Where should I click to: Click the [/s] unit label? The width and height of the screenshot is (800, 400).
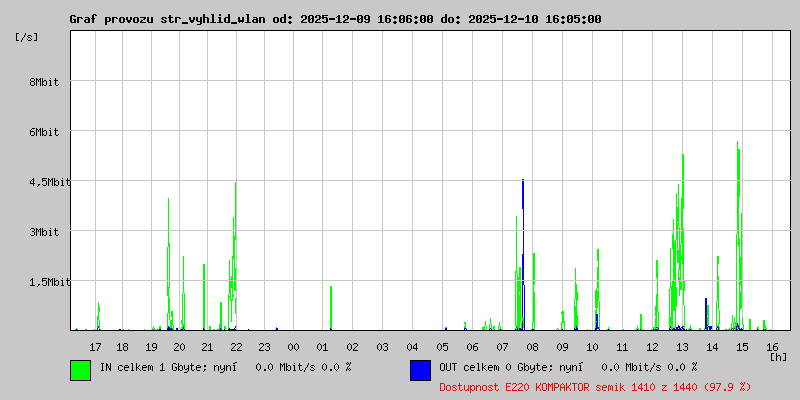click(27, 37)
